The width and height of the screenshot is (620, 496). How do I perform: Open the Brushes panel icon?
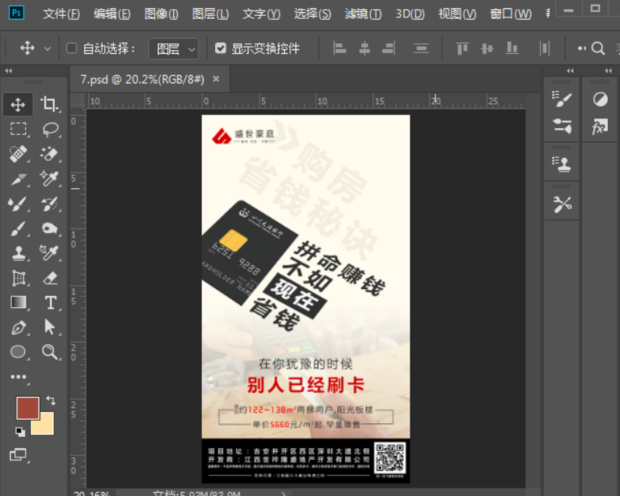click(562, 127)
